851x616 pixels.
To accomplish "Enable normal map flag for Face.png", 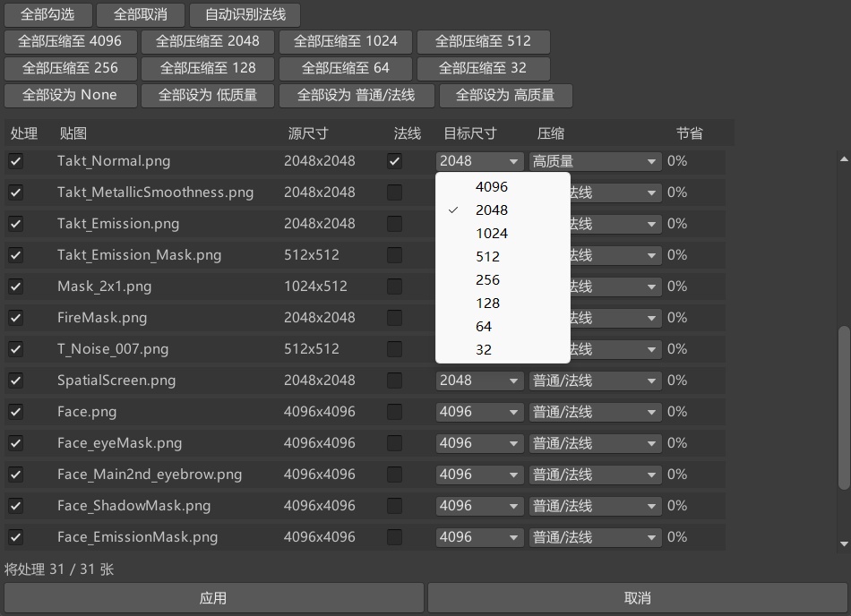I will click(x=394, y=412).
